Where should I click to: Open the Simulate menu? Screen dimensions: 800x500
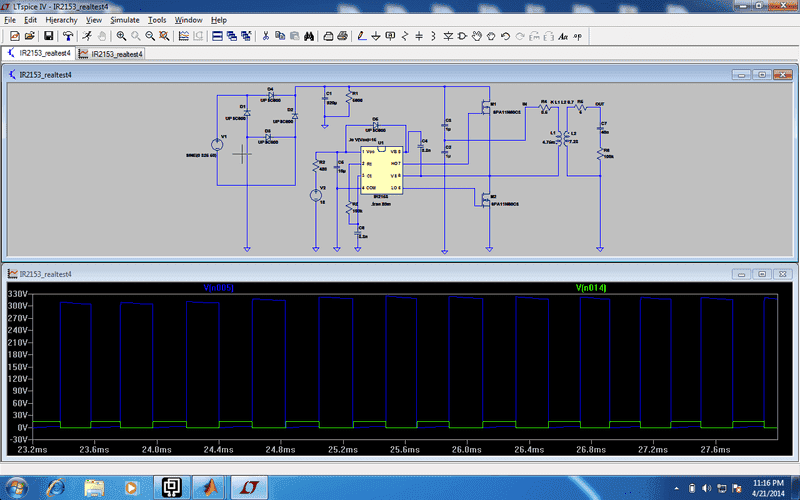[x=125, y=20]
